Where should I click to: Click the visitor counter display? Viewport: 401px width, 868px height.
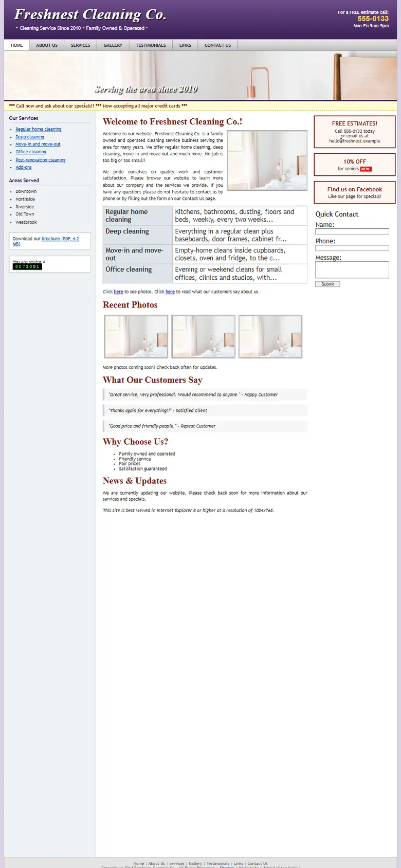27,267
